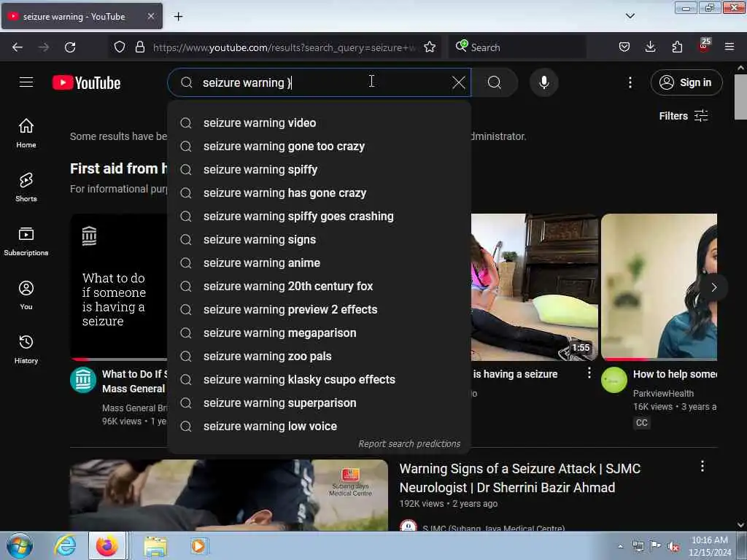Viewport: 747px width, 560px height.
Task: Open the You section in the sidebar
Action: [26, 295]
